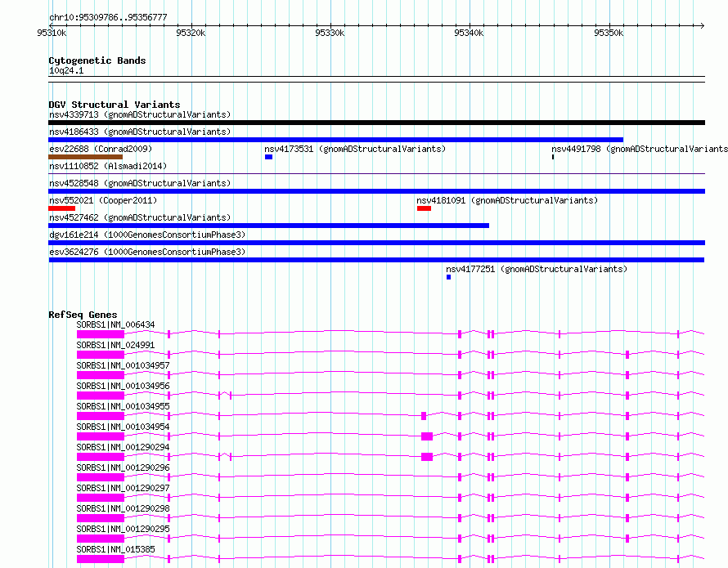Image resolution: width=728 pixels, height=568 pixels.
Task: Click the SORBS1|NM_015385 transcript label
Action: pos(115,549)
